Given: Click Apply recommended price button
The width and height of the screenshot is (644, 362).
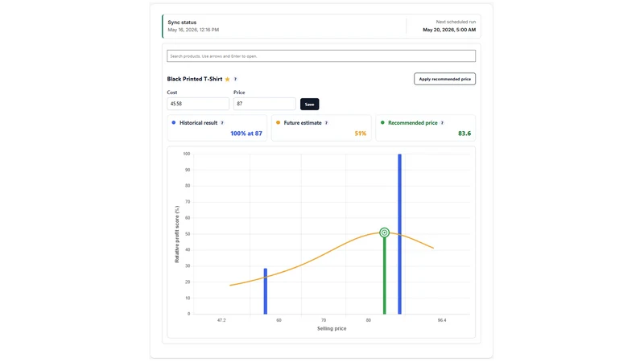Looking at the screenshot, I should pos(444,79).
